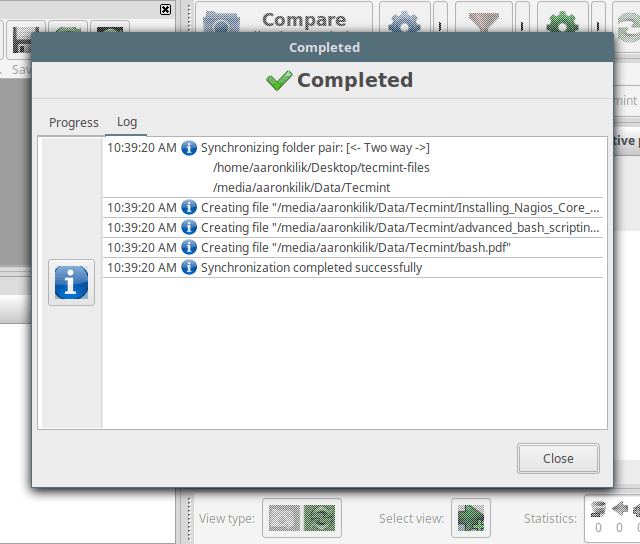Expand dropdown arrow beside comparison settings
640x544 pixels.
(440, 19)
